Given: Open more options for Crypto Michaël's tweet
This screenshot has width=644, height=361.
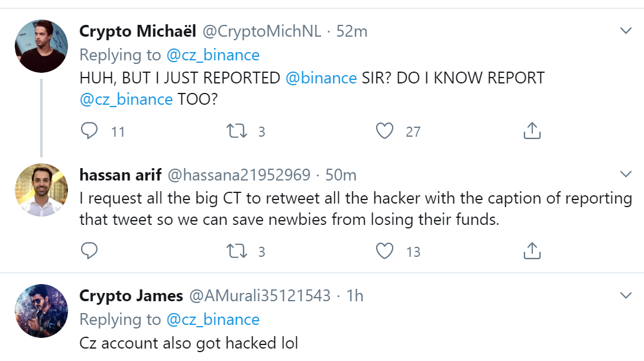Looking at the screenshot, I should pos(626,30).
